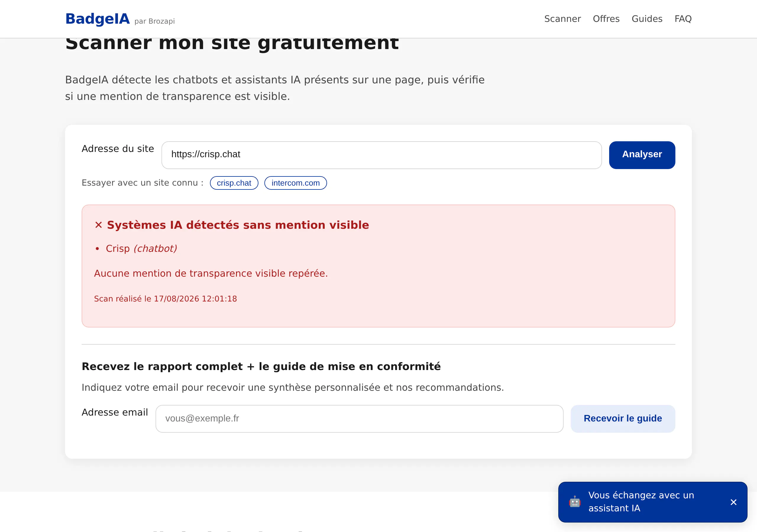Focus the email address input field
757x532 pixels.
(359, 419)
